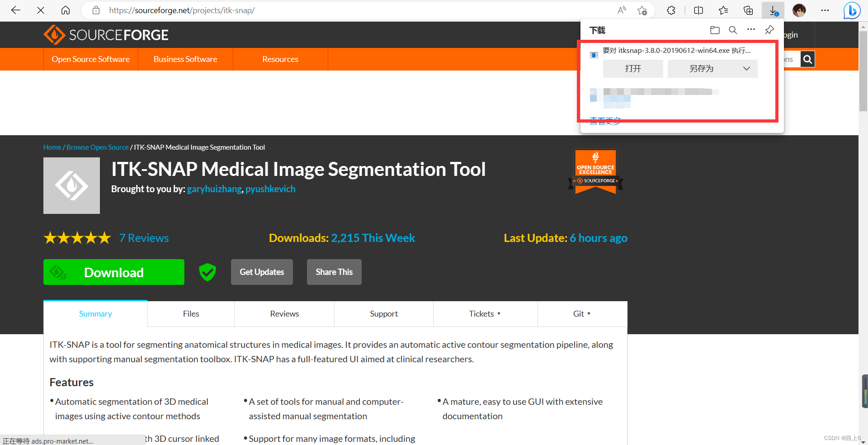Click the Share This button

click(x=334, y=272)
